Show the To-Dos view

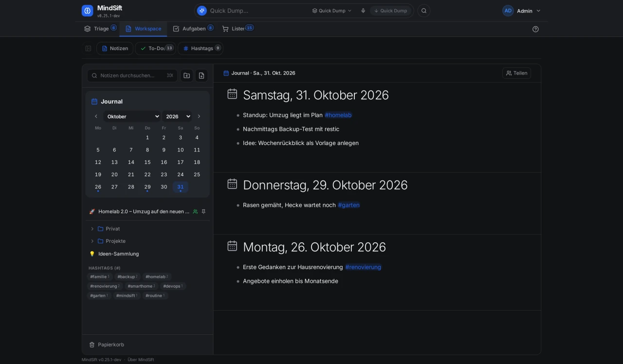point(155,48)
